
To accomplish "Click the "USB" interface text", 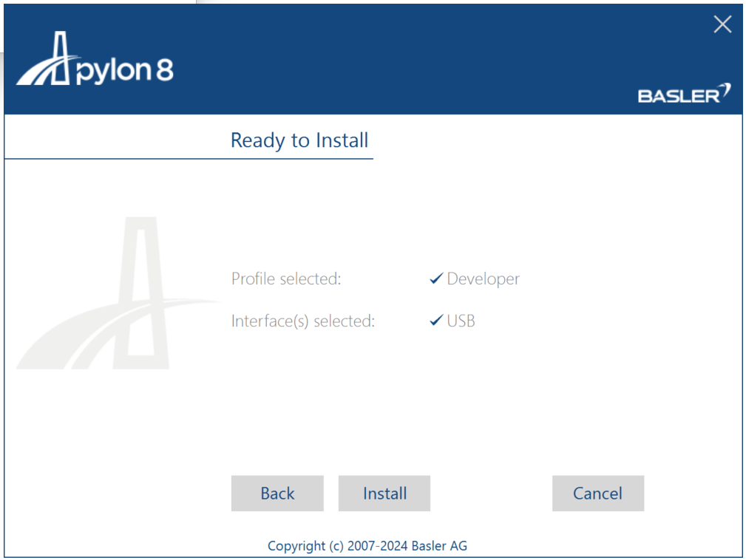I will click(461, 321).
